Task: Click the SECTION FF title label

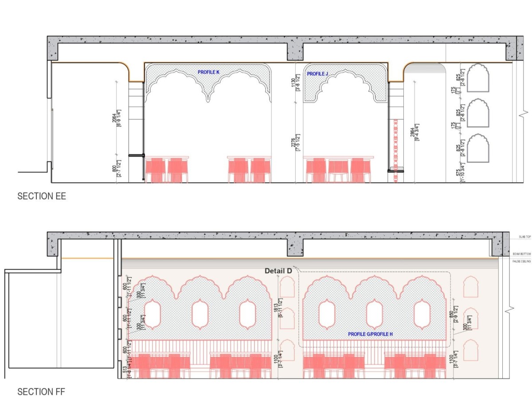Action: (x=41, y=392)
